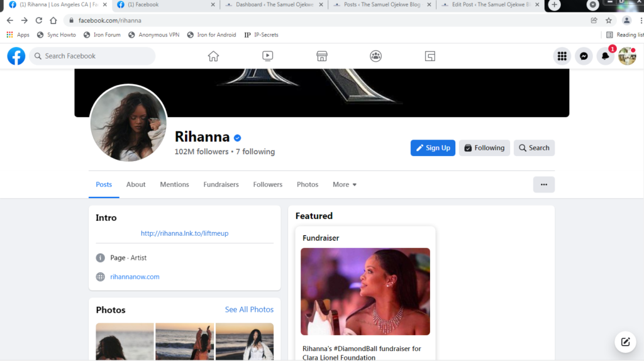The image size is (644, 361).
Task: Select the Posts tab
Action: point(104,184)
